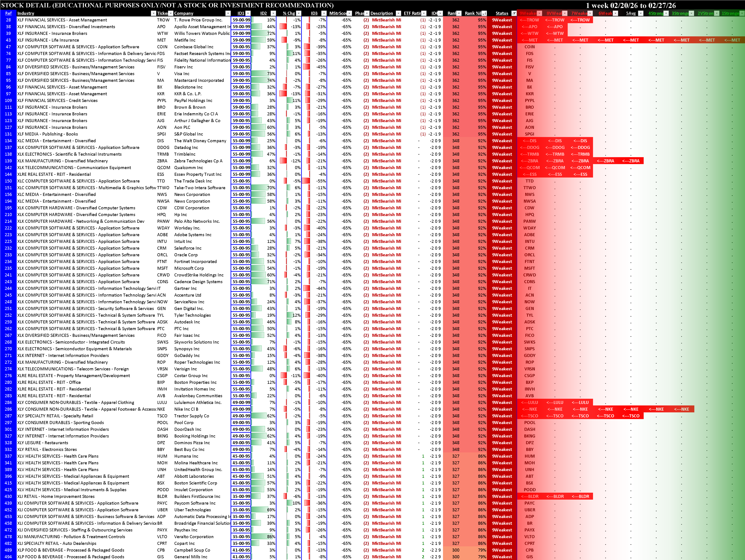Image resolution: width=745 pixels, height=560 pixels.
Task: Click the Rank %ile sorted filter arrow
Action: tap(484, 13)
